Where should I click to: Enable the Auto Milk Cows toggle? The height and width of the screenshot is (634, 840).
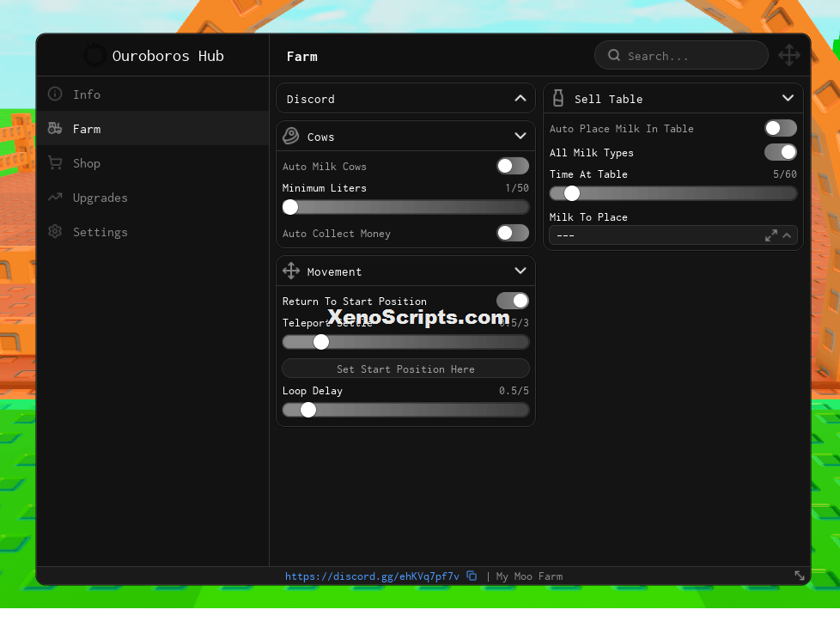point(513,166)
